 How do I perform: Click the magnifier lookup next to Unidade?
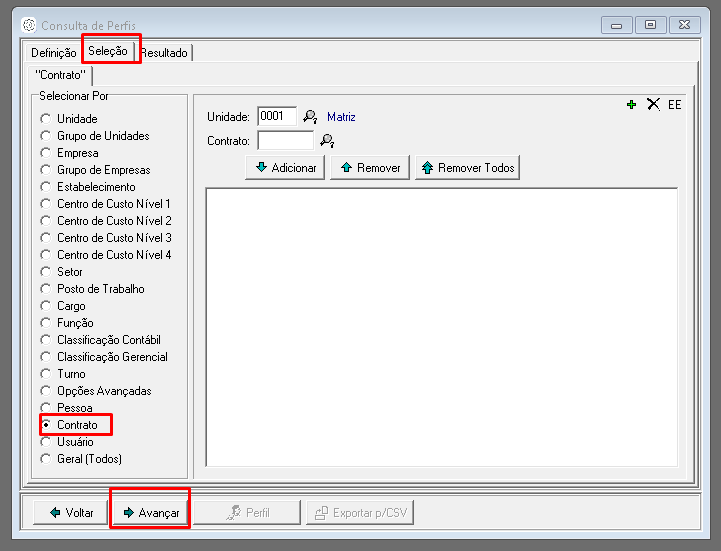[x=310, y=117]
